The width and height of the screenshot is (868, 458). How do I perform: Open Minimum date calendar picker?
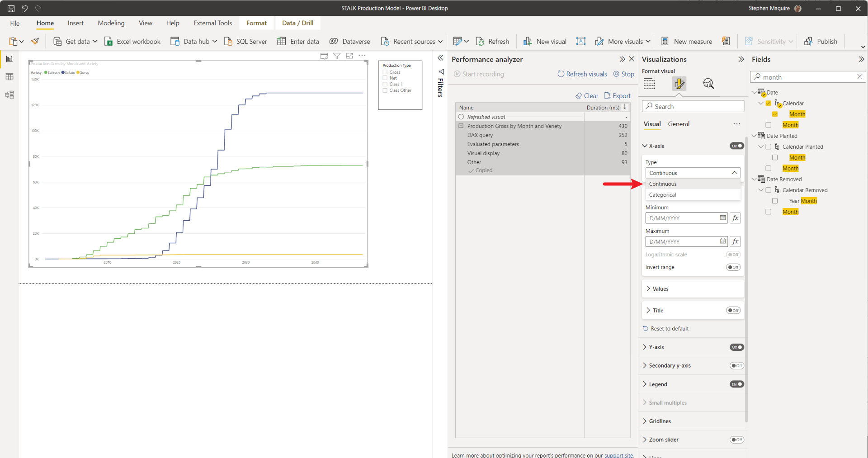pyautogui.click(x=723, y=218)
